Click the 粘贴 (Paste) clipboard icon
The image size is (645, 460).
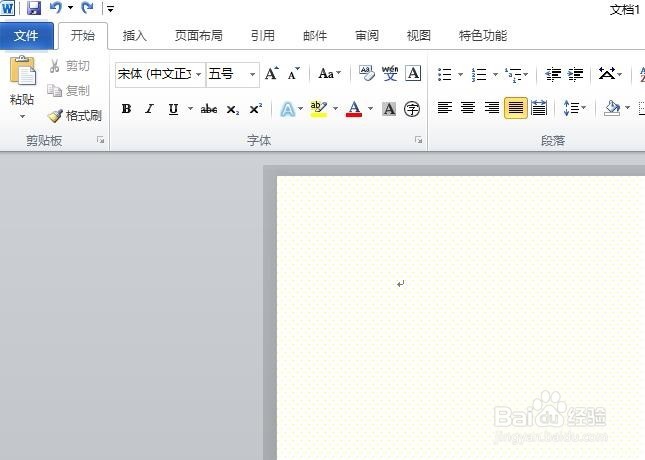(x=22, y=71)
